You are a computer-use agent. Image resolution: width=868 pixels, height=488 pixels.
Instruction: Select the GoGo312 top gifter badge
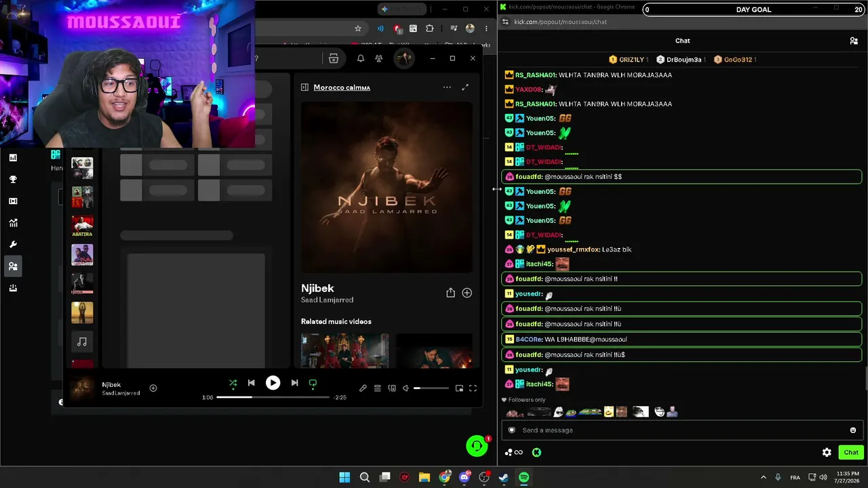(x=735, y=60)
